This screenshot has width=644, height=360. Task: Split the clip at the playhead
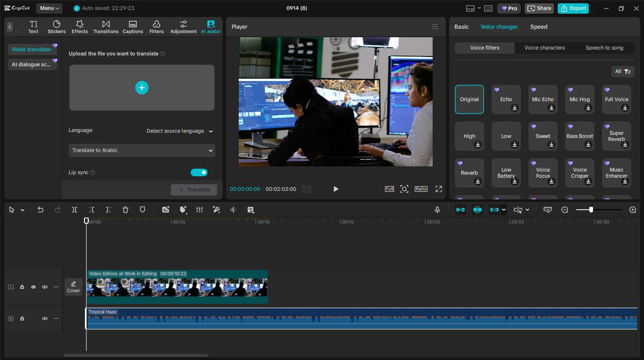point(74,209)
